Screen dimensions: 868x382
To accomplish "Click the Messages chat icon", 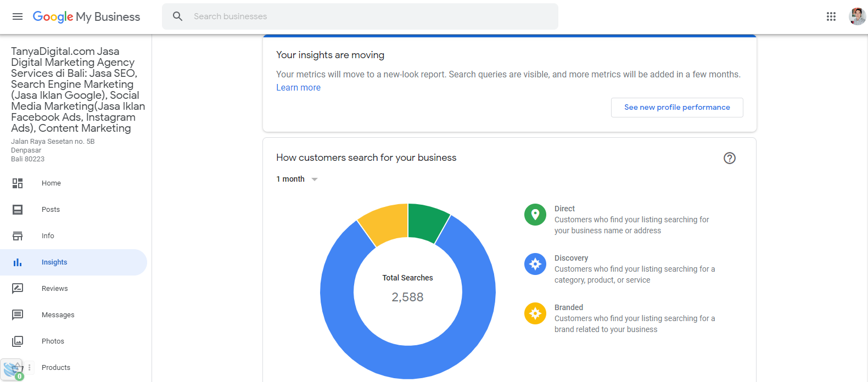I will [x=18, y=315].
